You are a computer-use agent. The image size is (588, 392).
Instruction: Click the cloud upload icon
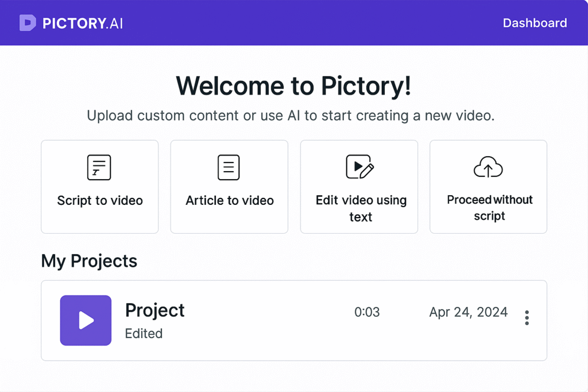click(x=488, y=167)
